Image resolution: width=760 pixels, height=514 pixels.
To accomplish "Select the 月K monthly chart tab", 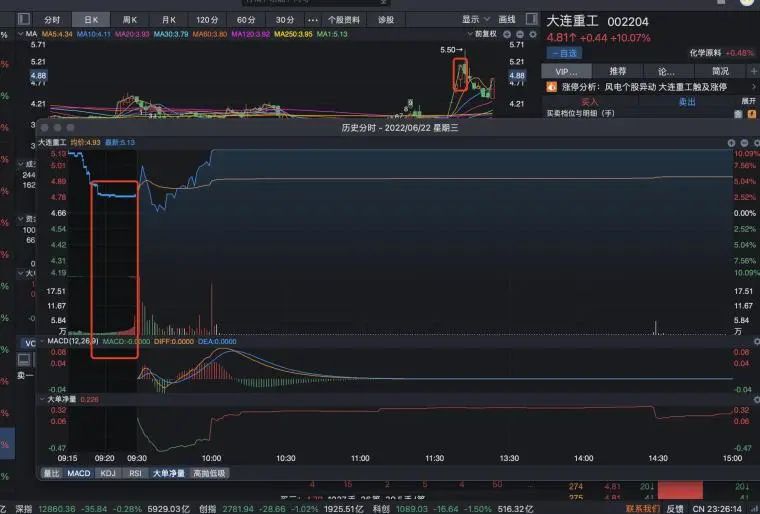I will tap(169, 20).
